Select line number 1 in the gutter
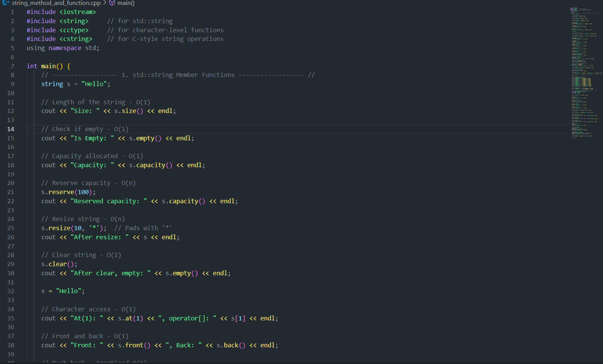This screenshot has width=603, height=364. (x=12, y=12)
